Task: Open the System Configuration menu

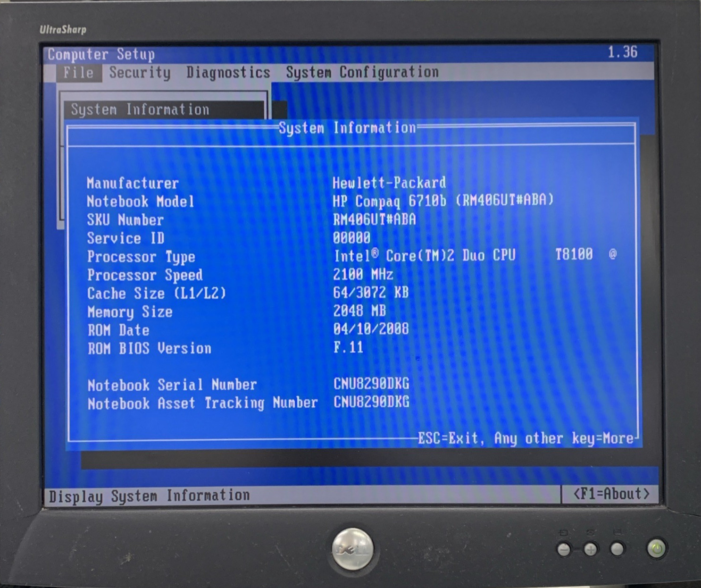Action: tap(362, 72)
